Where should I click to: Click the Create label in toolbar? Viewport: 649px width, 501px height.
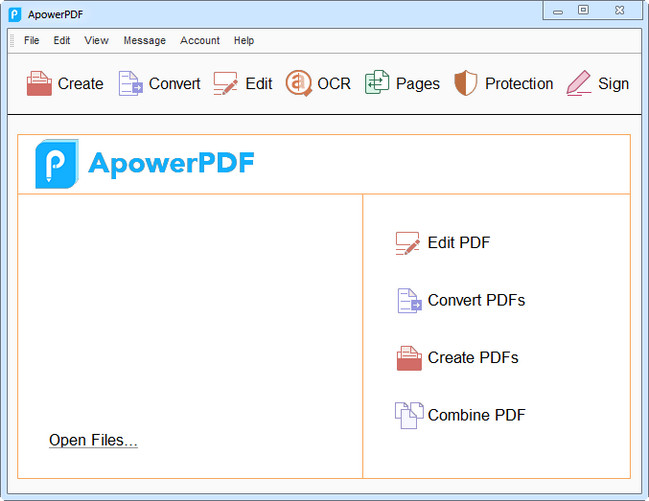pos(81,84)
